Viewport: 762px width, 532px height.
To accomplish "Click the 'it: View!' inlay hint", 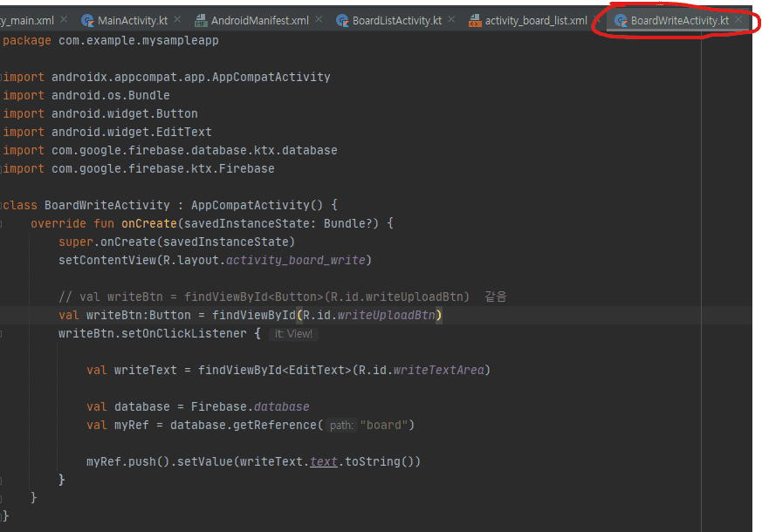I will [x=293, y=334].
